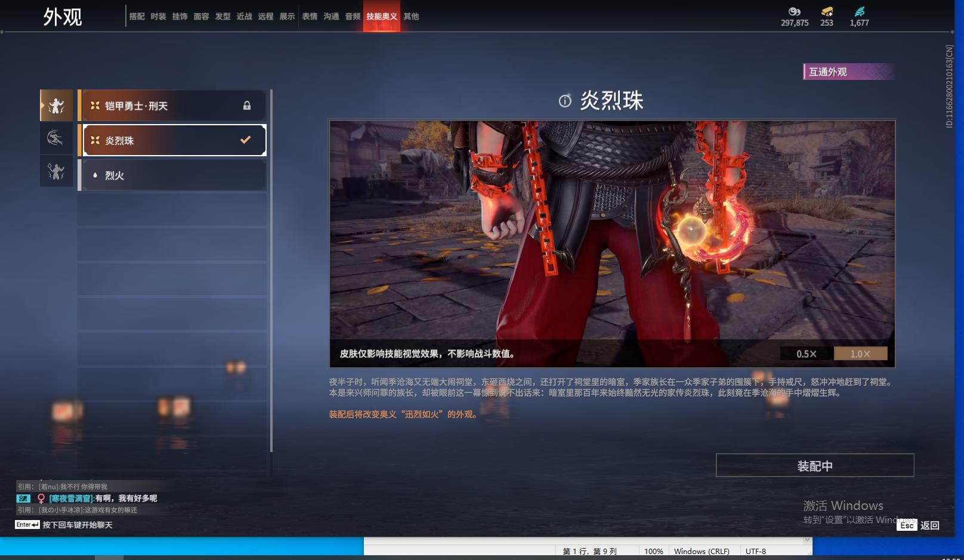Viewport: 964px width, 560px height.
Task: Click the orange 装配后将改变奥义 note text
Action: tap(403, 414)
